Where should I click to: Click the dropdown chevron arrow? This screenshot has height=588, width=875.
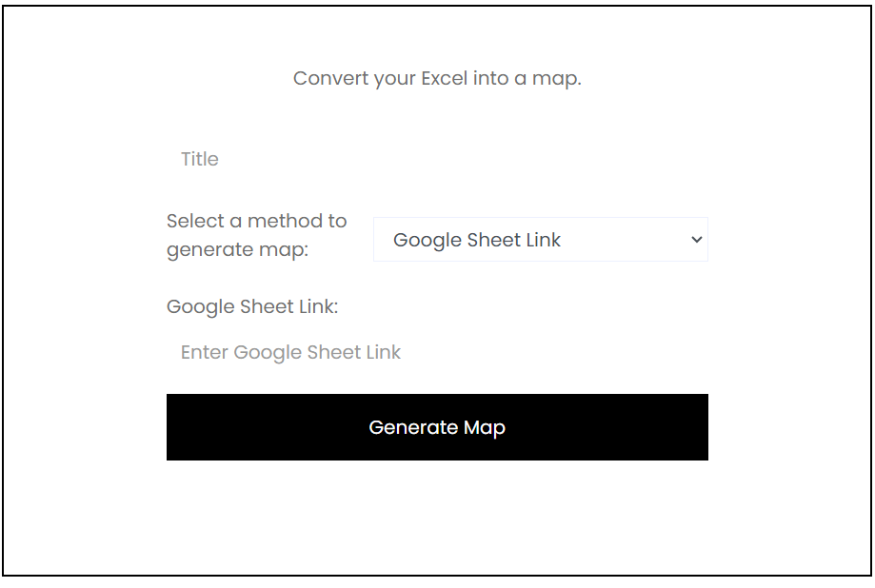[x=696, y=240]
